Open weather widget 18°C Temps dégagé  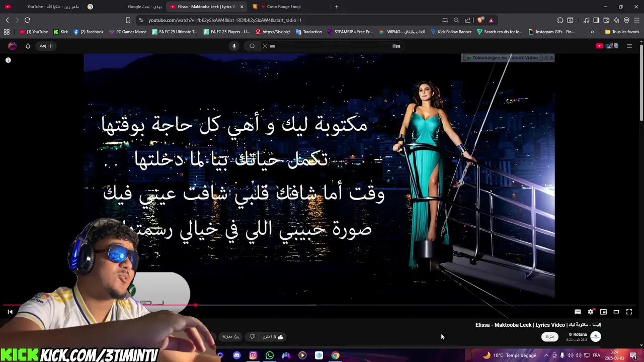pyautogui.click(x=509, y=355)
